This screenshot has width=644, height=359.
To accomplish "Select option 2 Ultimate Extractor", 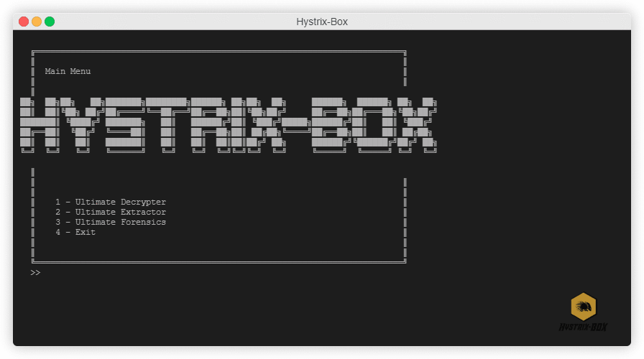I will point(111,212).
